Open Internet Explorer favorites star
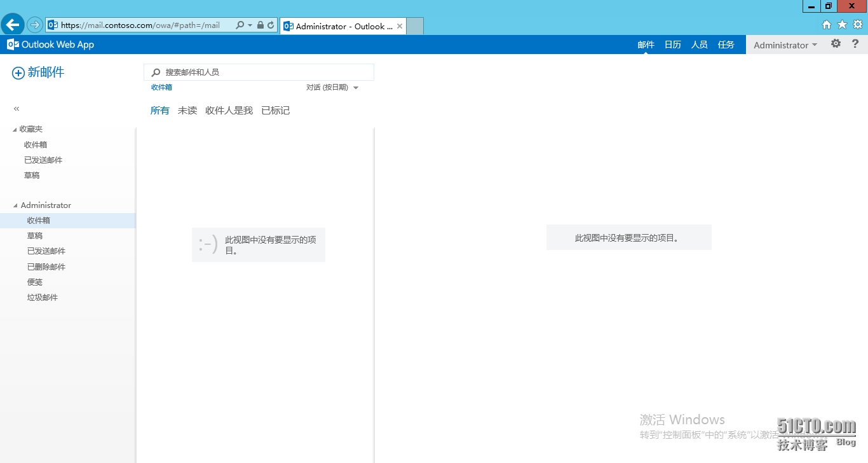The width and height of the screenshot is (868, 463). pos(841,25)
